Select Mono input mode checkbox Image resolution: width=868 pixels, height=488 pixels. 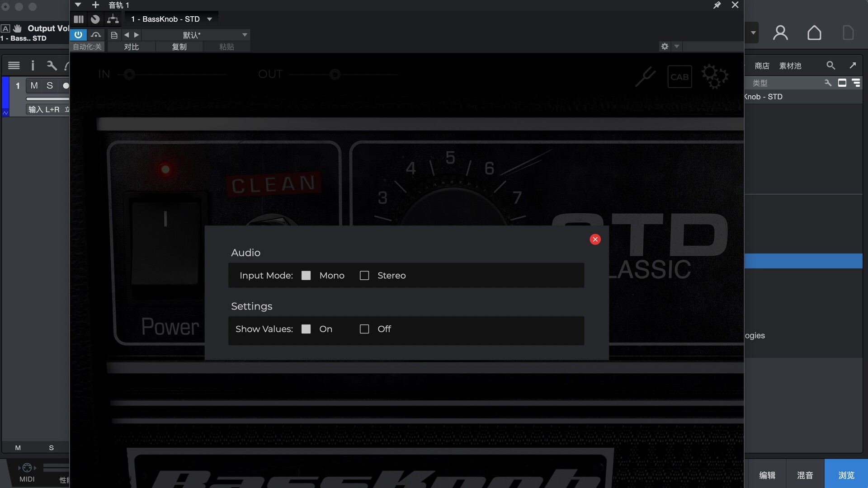tap(306, 276)
